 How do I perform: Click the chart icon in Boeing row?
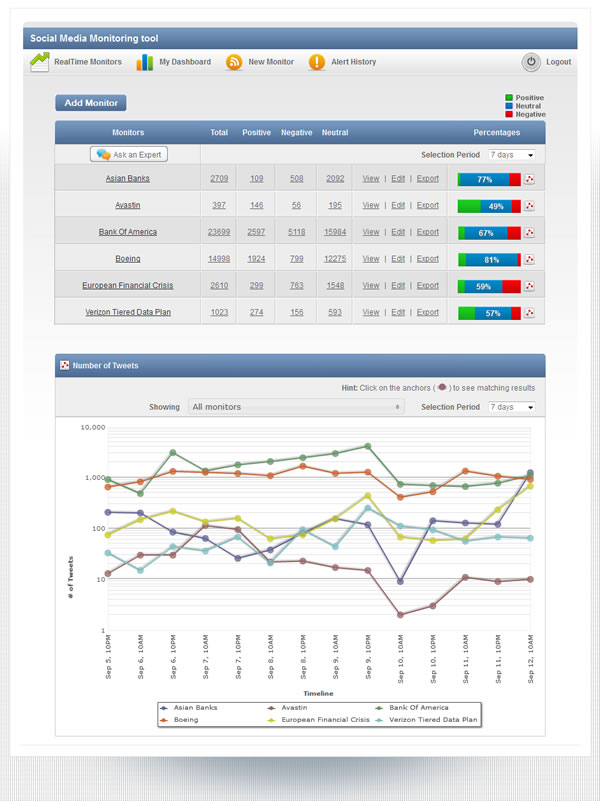click(530, 260)
